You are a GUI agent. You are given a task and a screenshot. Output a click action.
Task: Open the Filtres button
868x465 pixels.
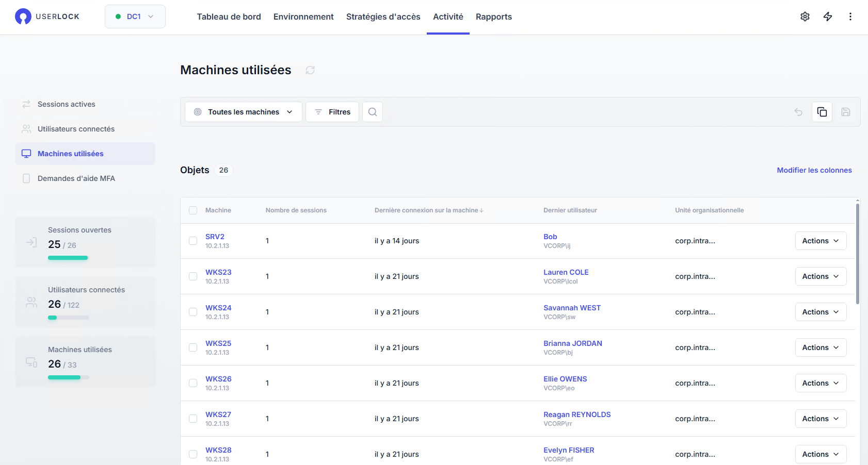[332, 112]
